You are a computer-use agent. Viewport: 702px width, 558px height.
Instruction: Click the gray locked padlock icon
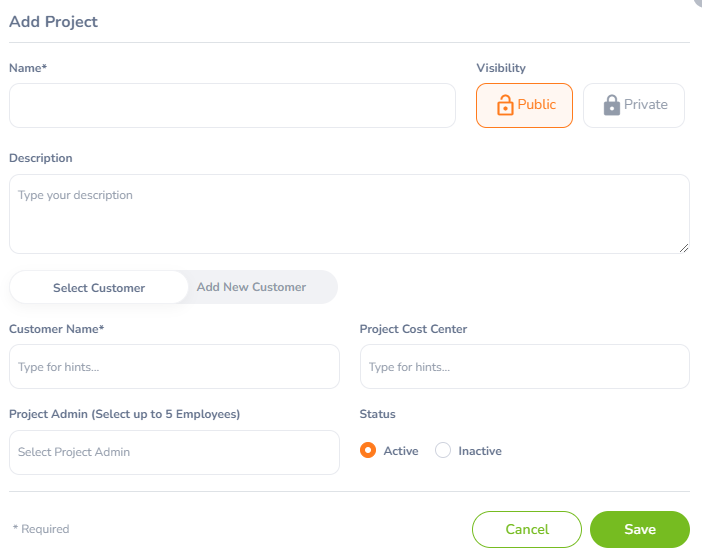point(612,105)
